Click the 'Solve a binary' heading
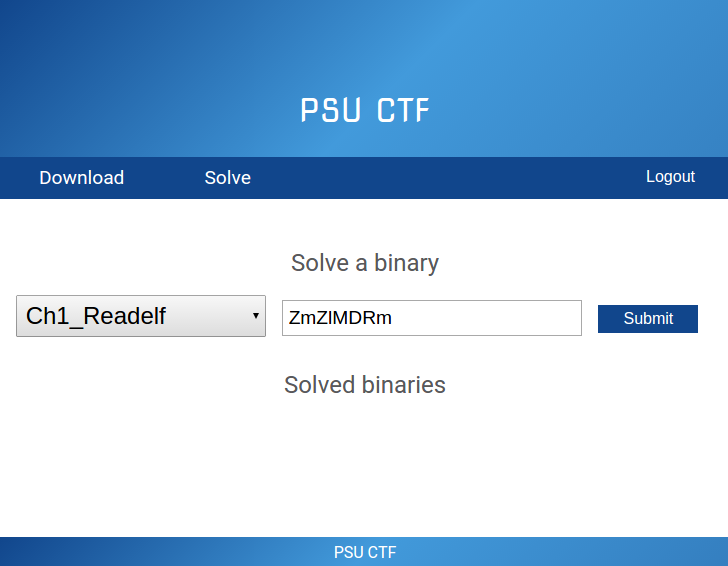This screenshot has width=728, height=566. coord(364,263)
